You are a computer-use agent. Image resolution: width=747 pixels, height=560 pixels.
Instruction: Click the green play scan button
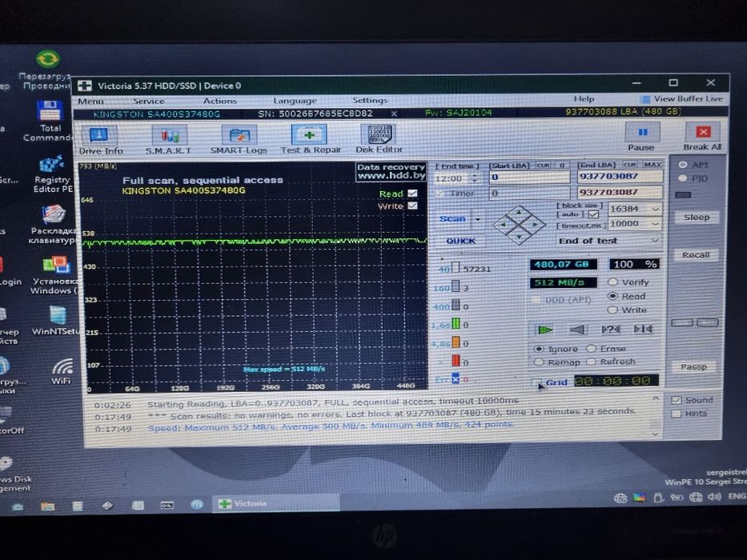[544, 330]
